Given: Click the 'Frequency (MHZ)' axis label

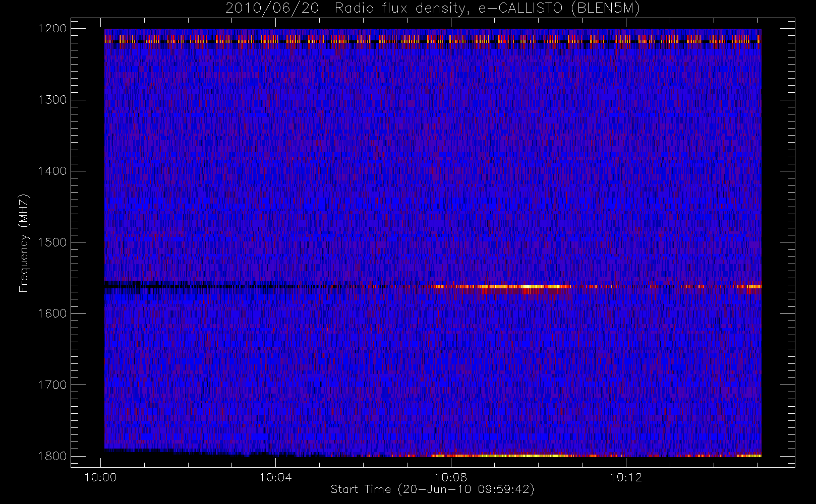Looking at the screenshot, I should coord(24,243).
